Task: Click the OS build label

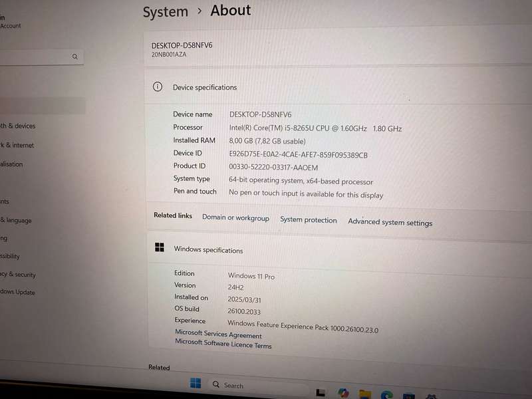Action: (187, 309)
